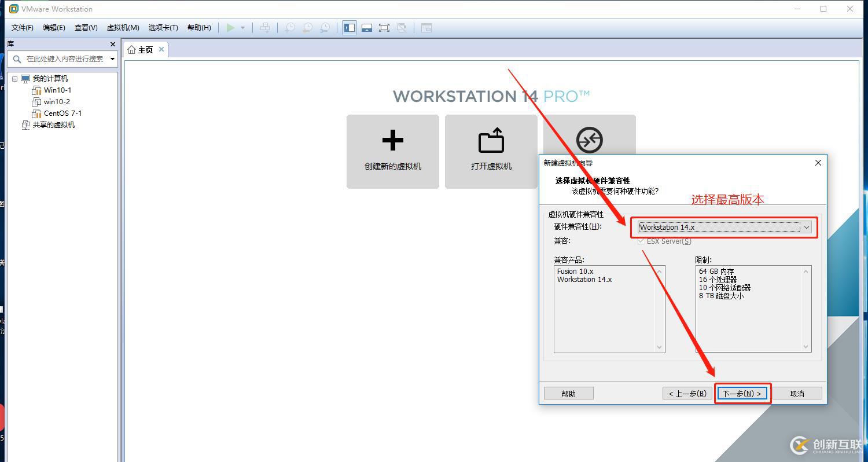This screenshot has width=868, height=462.
Task: Click the Manage Snapshots wrench-clock icon
Action: [325, 28]
